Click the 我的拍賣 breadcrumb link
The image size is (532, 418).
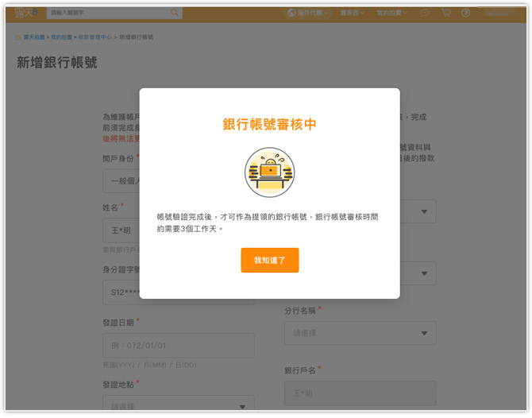(x=63, y=37)
